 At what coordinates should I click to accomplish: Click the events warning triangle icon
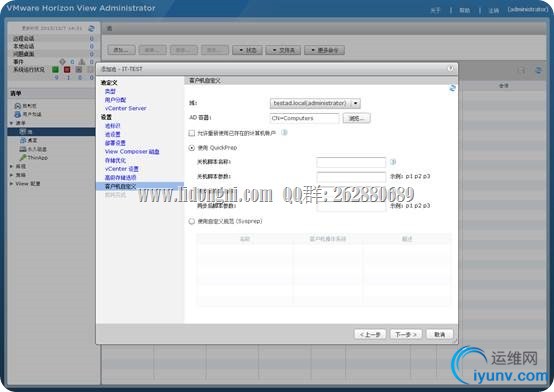(x=82, y=62)
